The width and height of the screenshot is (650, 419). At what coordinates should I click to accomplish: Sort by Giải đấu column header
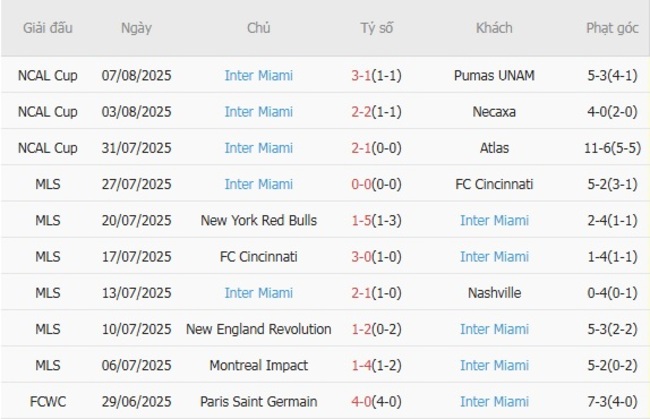(47, 28)
